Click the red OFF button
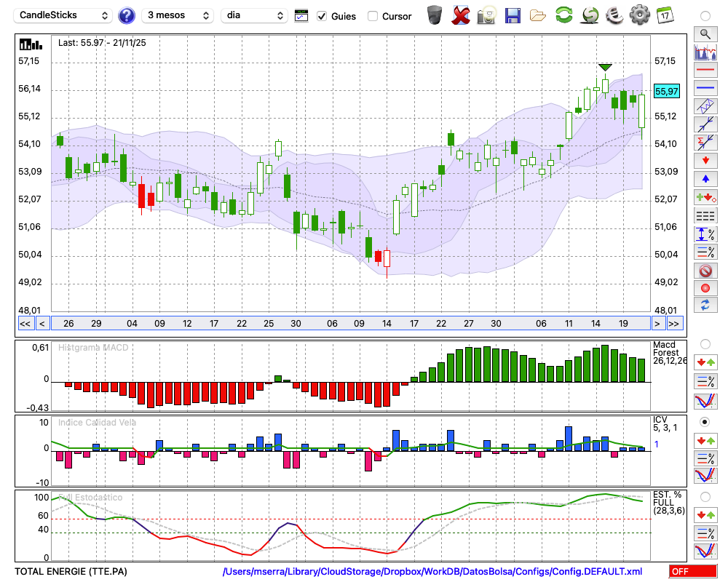The image size is (728, 582). point(692,572)
